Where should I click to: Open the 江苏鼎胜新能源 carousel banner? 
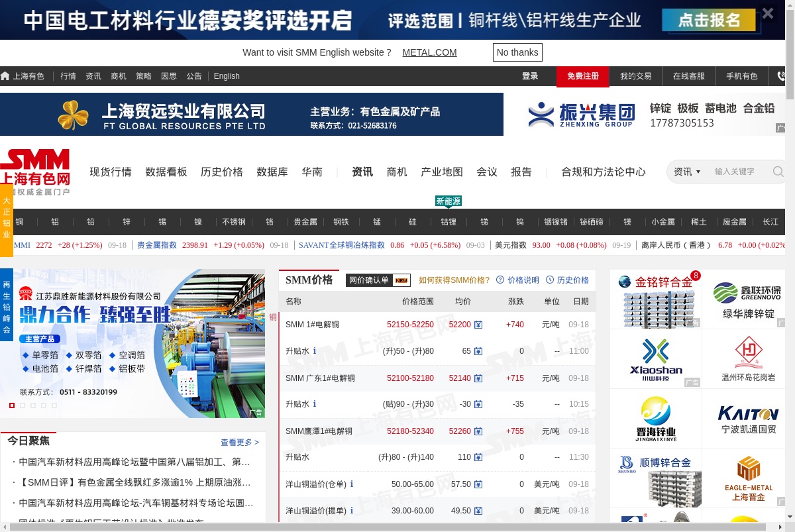[132, 343]
